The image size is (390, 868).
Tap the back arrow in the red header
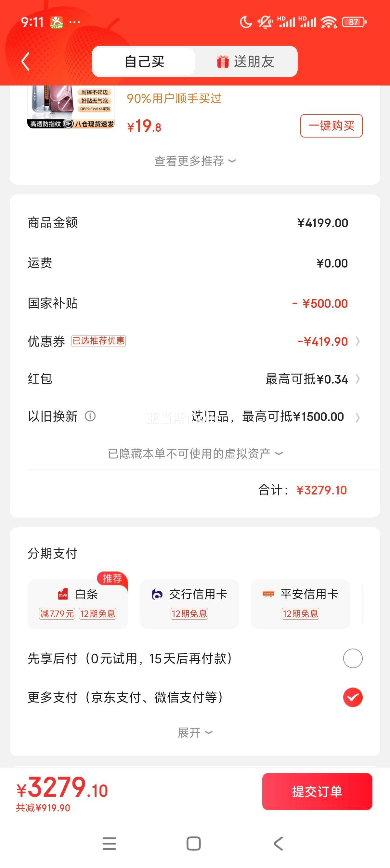pyautogui.click(x=26, y=61)
